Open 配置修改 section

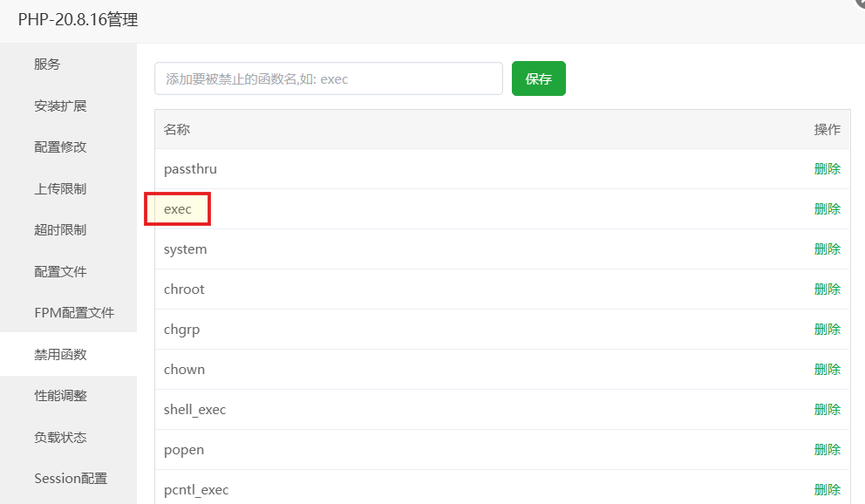[x=60, y=147]
